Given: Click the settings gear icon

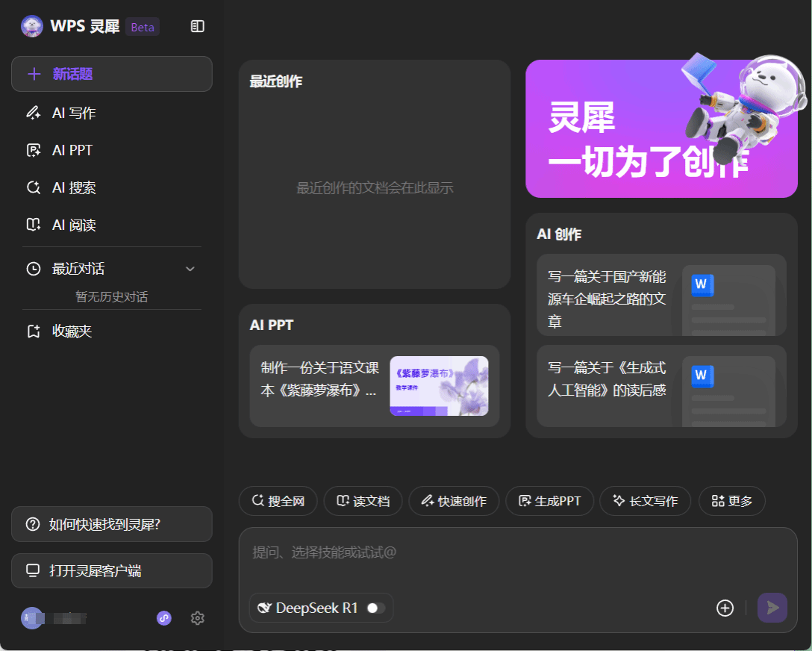Looking at the screenshot, I should point(197,618).
